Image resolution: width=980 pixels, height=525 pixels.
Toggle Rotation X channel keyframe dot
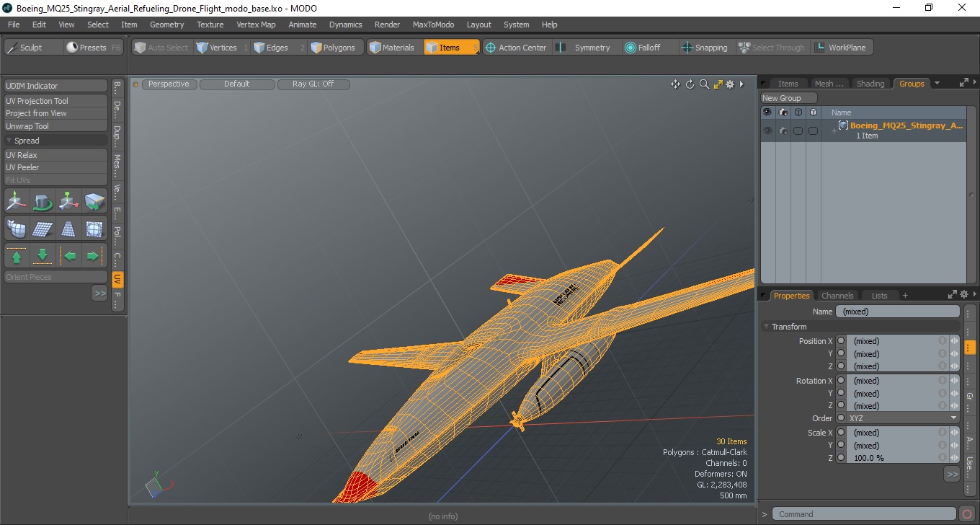tap(841, 381)
